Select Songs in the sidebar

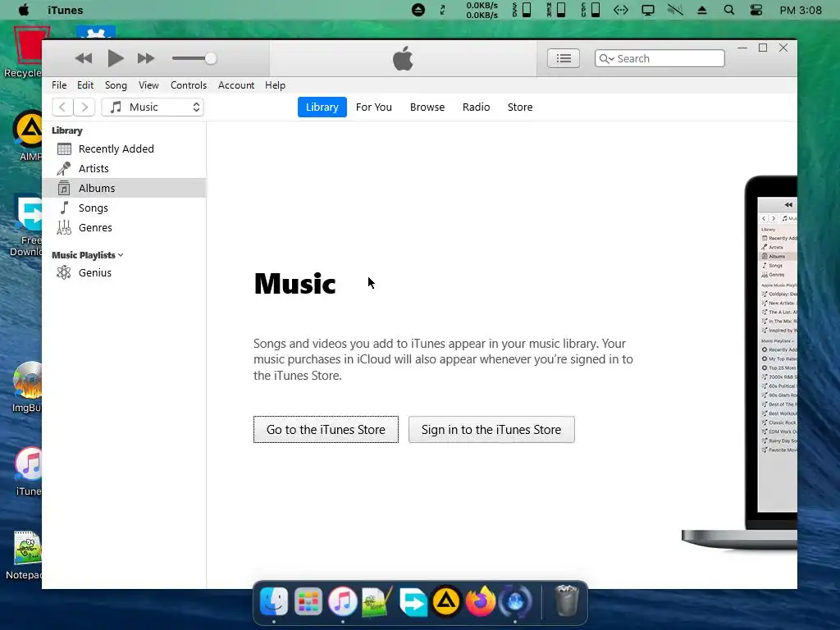pyautogui.click(x=124, y=208)
